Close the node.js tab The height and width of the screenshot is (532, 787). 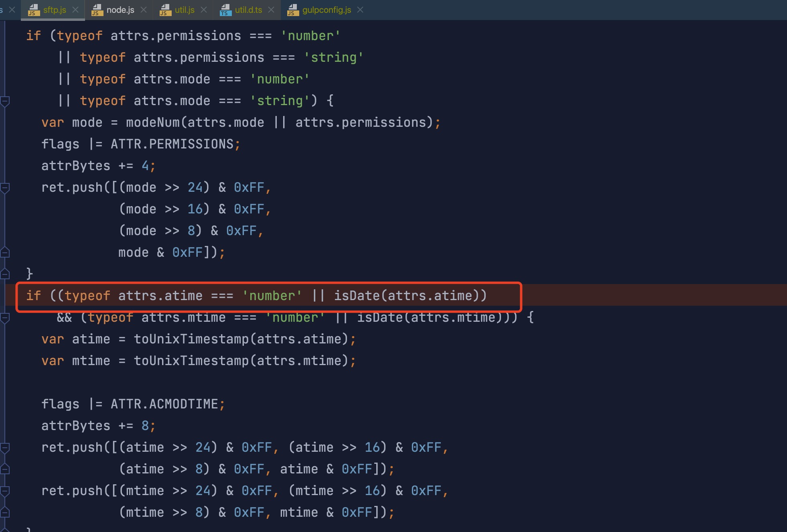click(x=144, y=10)
